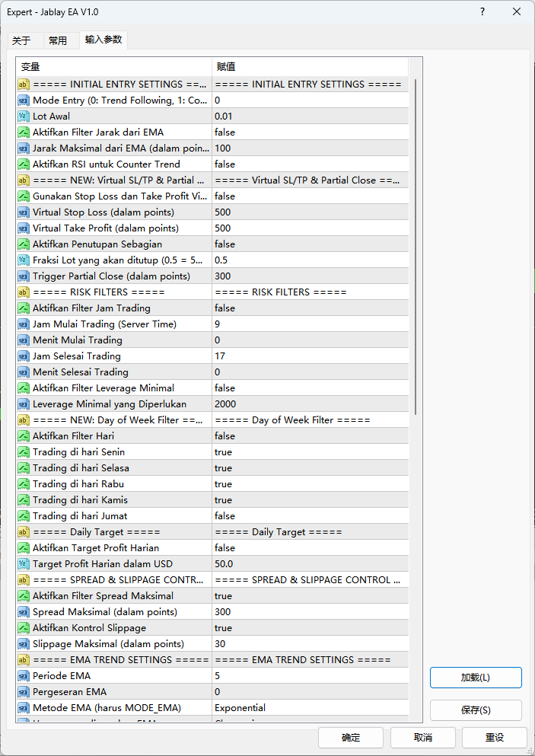Image resolution: width=535 pixels, height=756 pixels.
Task: Toggle Aktifkan Kontrol Slippage value
Action: pyautogui.click(x=310, y=628)
